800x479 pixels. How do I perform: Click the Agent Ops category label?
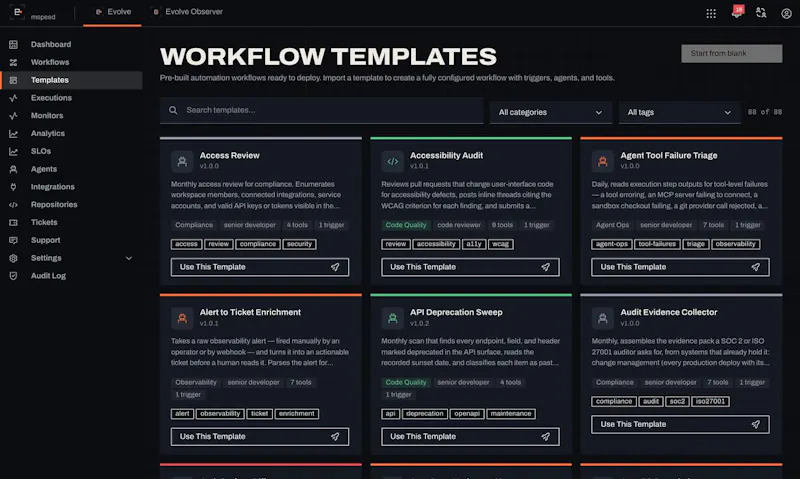612,225
